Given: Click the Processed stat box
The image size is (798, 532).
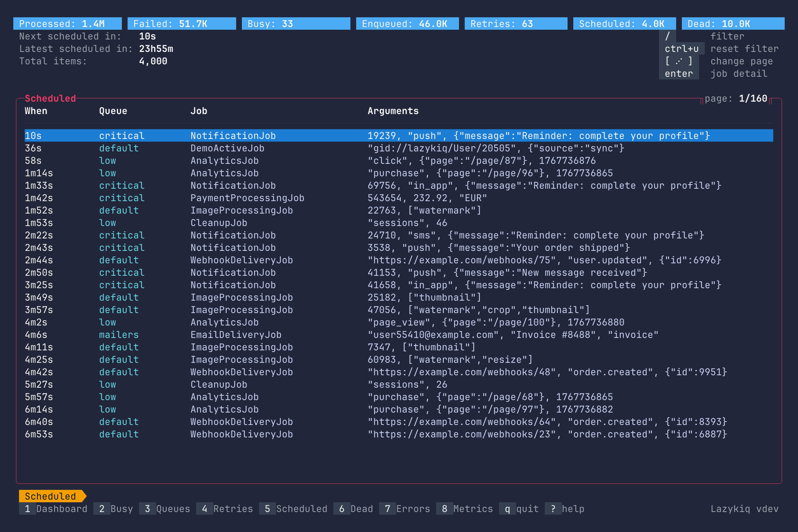Looking at the screenshot, I should pyautogui.click(x=67, y=24).
